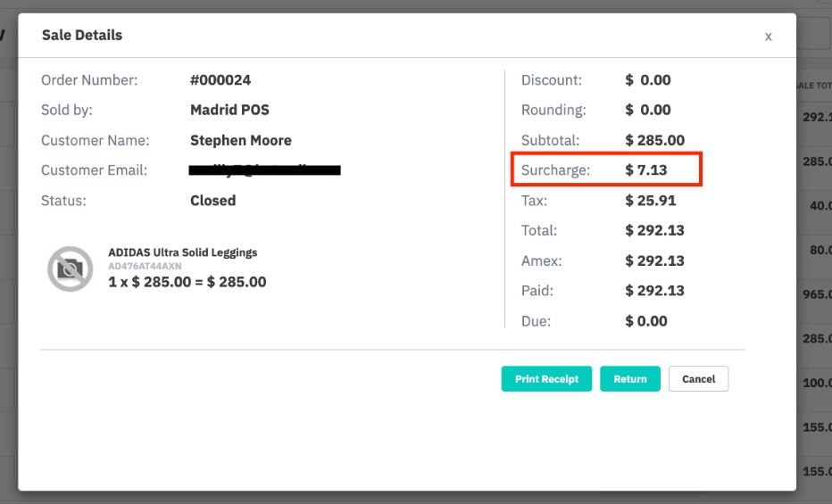Viewport: 832px width, 504px height.
Task: Click the no-image product placeholder icon
Action: point(70,269)
